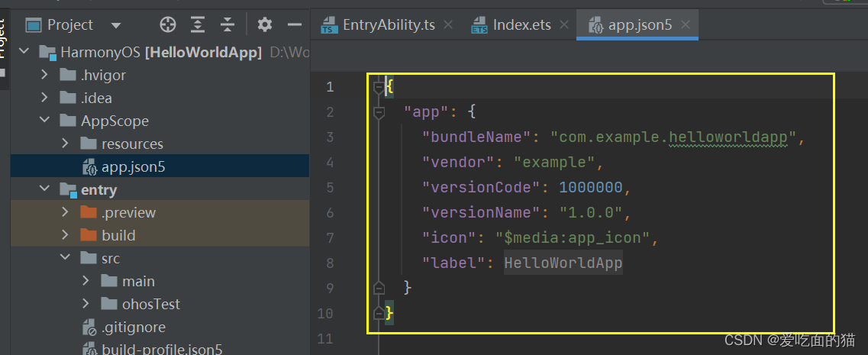Select the build-profile.json5 file
The width and height of the screenshot is (868, 355).
pos(160,349)
